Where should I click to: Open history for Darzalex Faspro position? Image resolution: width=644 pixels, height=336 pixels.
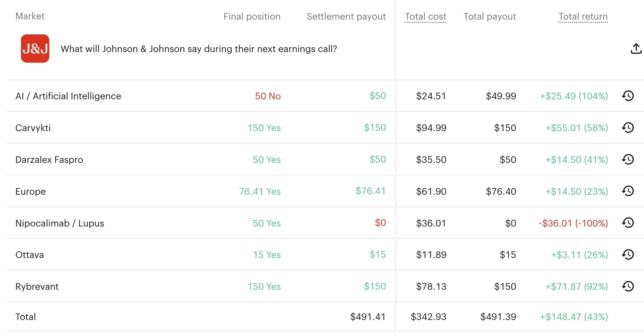628,159
